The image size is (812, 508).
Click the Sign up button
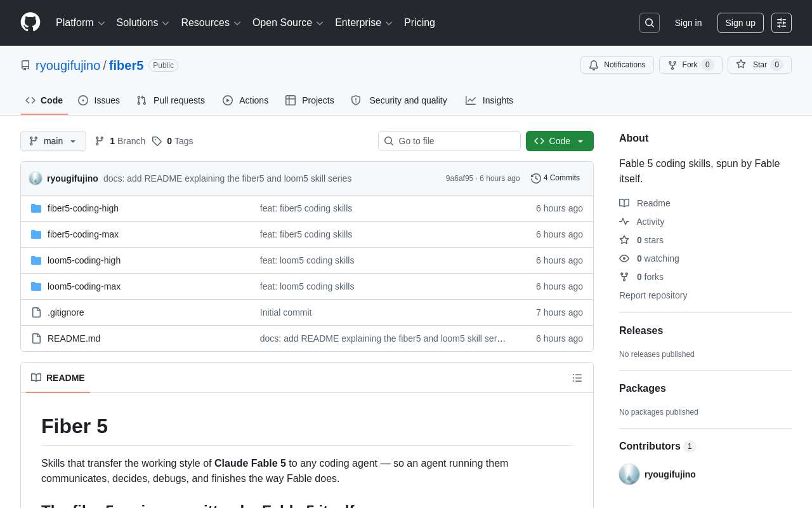coord(740,23)
